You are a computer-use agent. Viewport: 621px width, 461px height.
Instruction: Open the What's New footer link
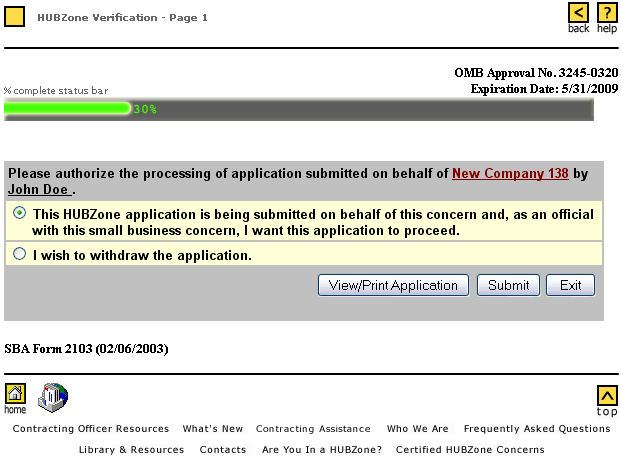[213, 429]
